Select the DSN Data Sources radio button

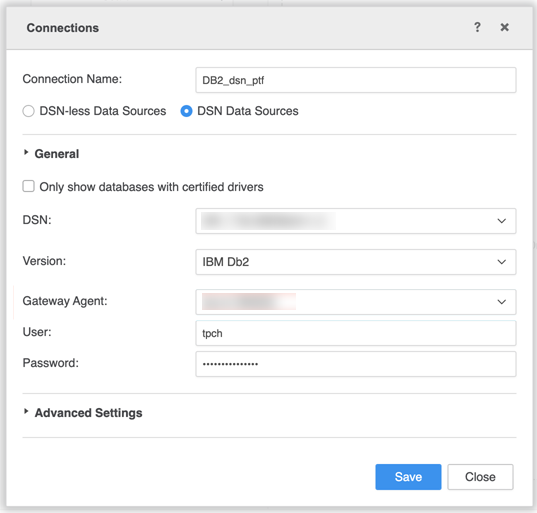coord(186,111)
